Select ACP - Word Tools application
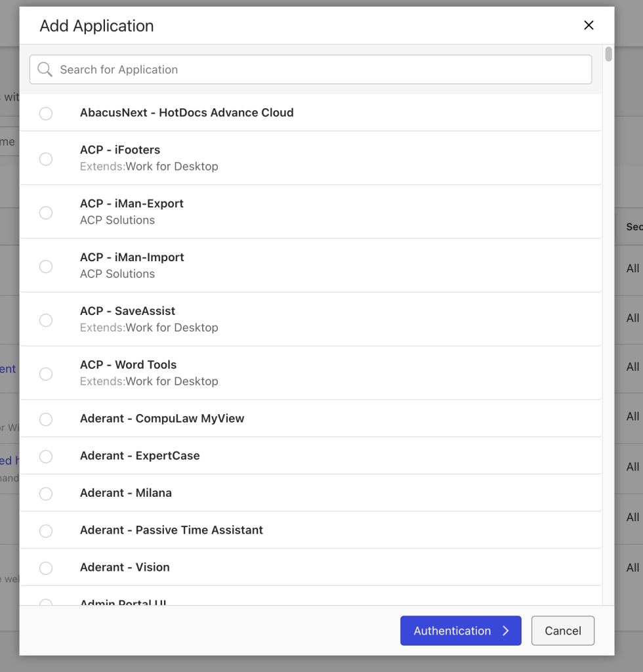This screenshot has width=643, height=672. coord(46,374)
